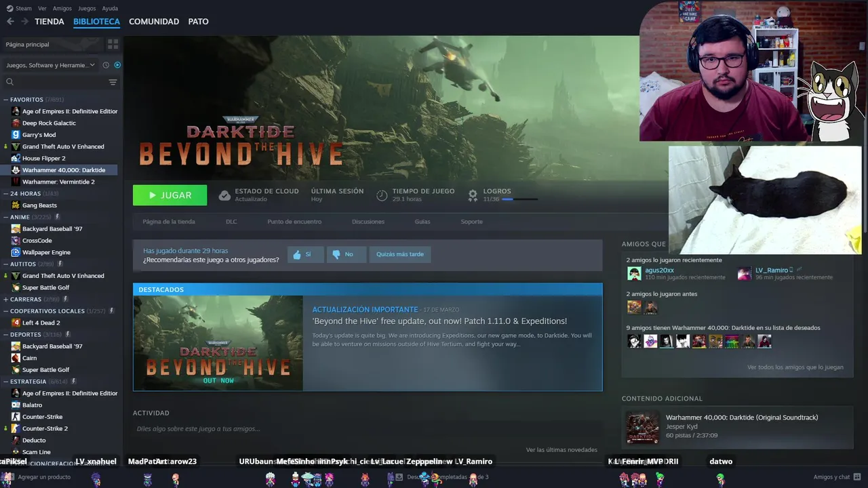Collapse the 24 HORAS category
The image size is (868, 488).
click(6, 194)
